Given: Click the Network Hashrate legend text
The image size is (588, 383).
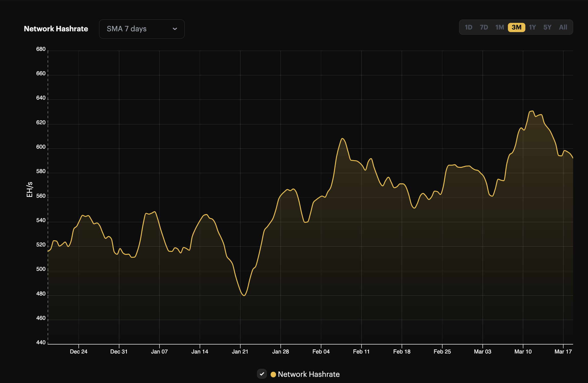Looking at the screenshot, I should coord(309,374).
